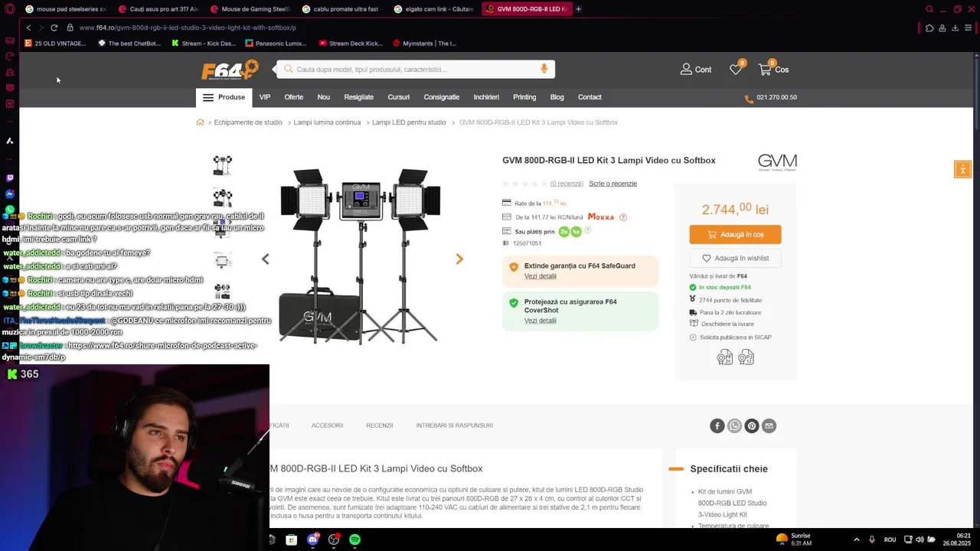This screenshot has height=551, width=980.
Task: Go back in the browser
Action: 28,28
